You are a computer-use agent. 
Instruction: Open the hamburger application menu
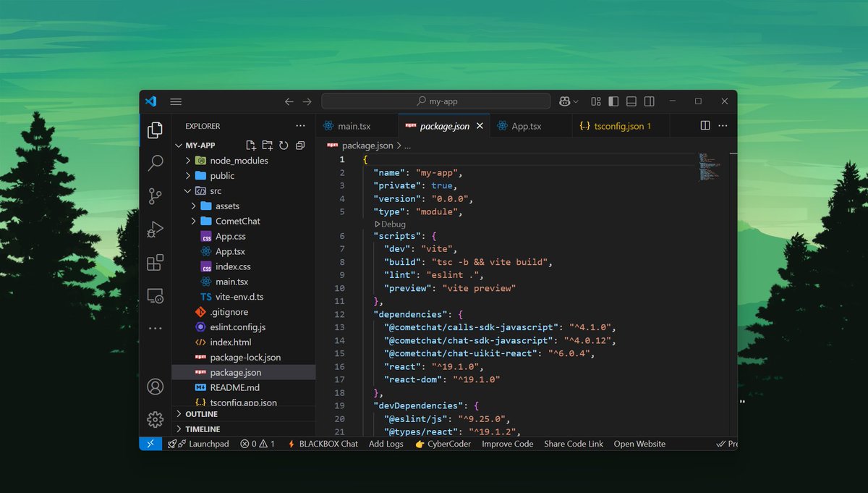[x=176, y=101]
